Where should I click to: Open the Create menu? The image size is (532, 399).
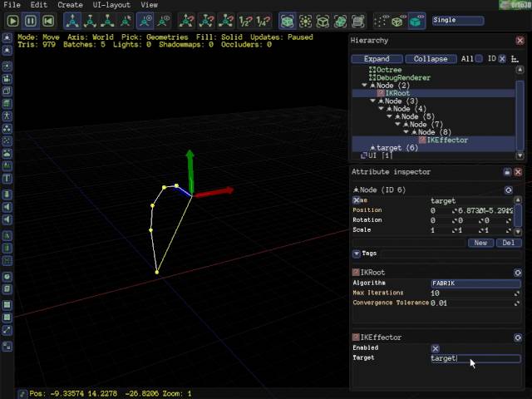point(70,5)
